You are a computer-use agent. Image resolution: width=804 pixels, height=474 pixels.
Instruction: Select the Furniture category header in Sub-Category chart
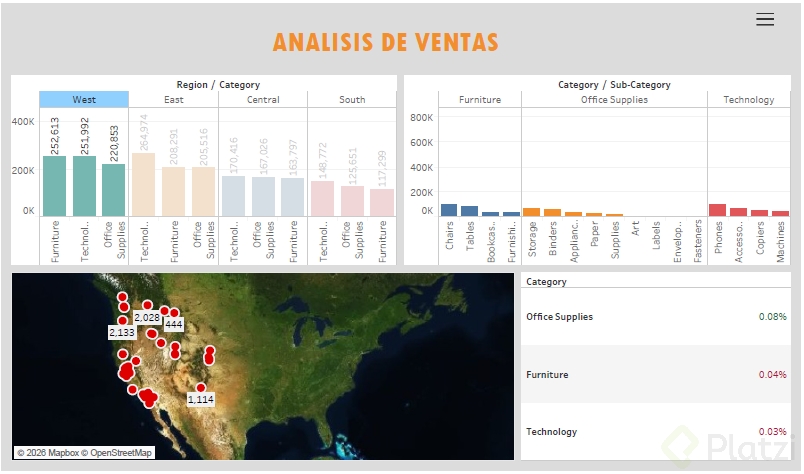click(x=480, y=100)
